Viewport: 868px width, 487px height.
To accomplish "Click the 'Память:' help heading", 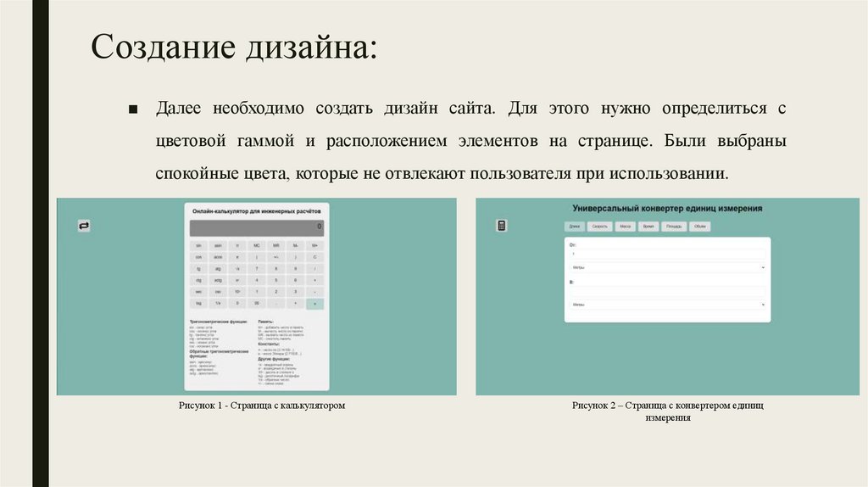I will tap(265, 322).
